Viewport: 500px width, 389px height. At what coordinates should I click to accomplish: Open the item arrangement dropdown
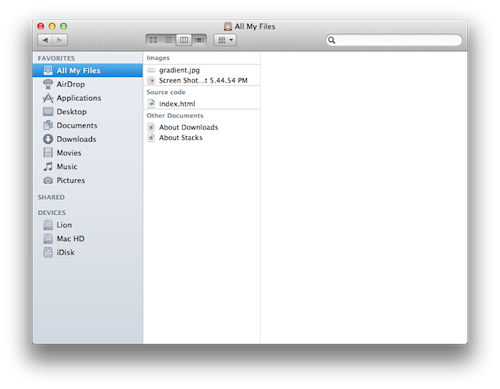225,40
